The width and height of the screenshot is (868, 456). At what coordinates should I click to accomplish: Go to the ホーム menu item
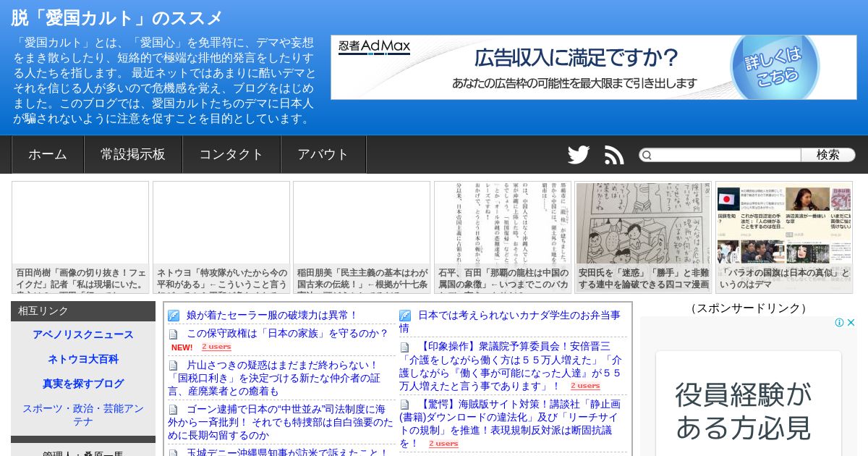pos(48,154)
